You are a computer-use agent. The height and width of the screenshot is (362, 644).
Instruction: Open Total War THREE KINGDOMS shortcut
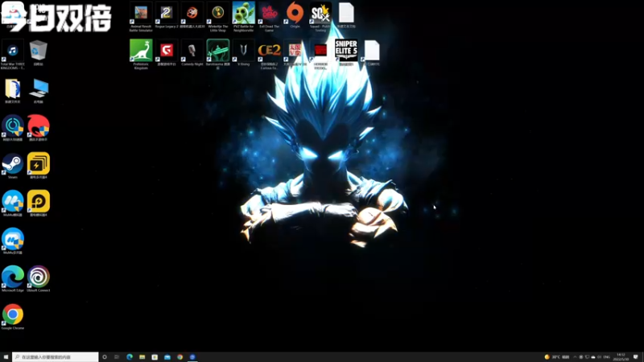(13, 54)
